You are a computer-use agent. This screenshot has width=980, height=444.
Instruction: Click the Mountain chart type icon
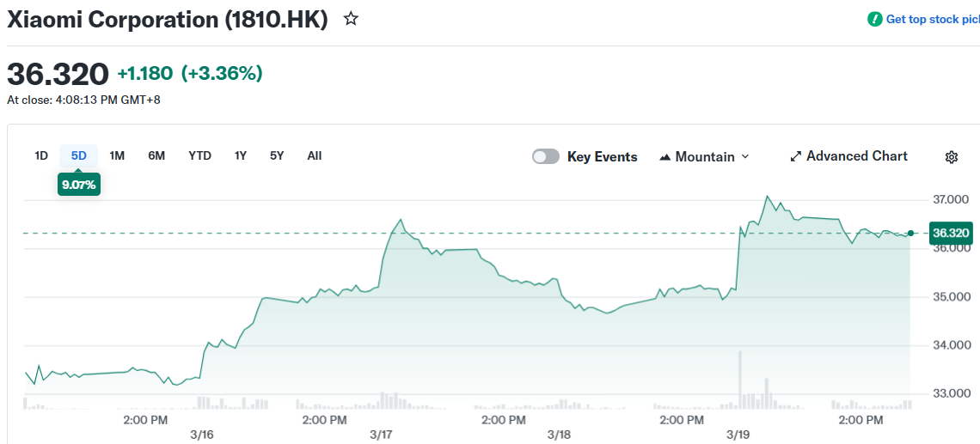point(665,157)
